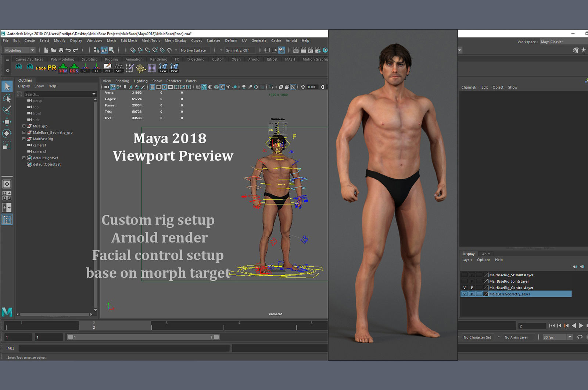The width and height of the screenshot is (588, 390).
Task: Click the No Character Set button
Action: (x=477, y=337)
